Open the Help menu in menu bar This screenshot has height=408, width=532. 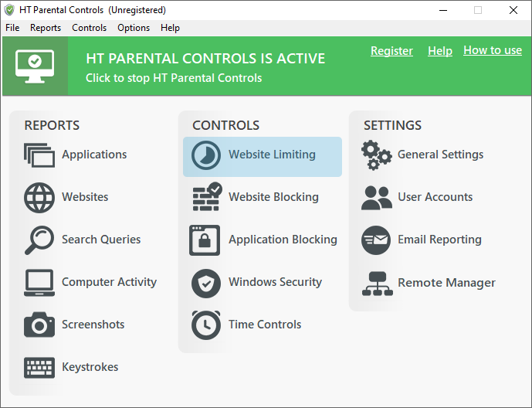pyautogui.click(x=170, y=28)
